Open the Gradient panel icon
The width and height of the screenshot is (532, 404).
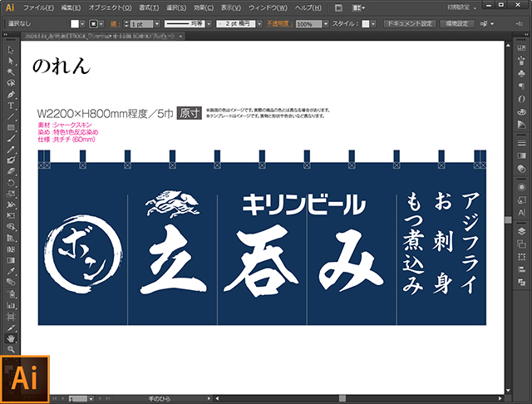(521, 155)
